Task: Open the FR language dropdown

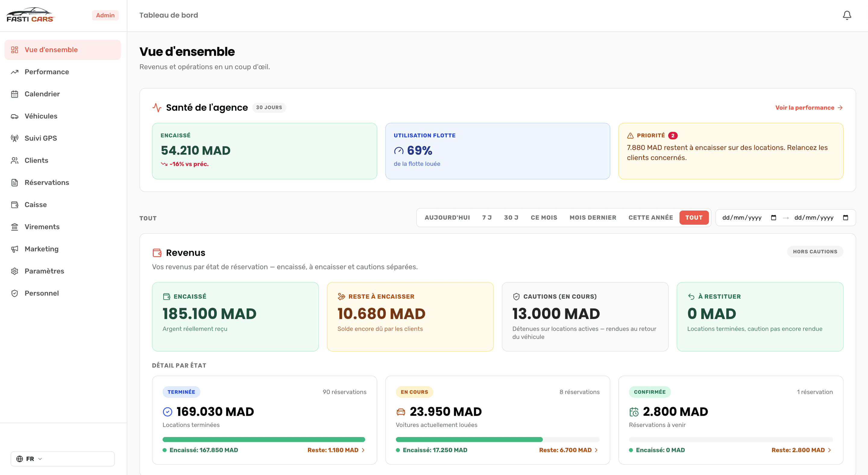Action: (63, 459)
